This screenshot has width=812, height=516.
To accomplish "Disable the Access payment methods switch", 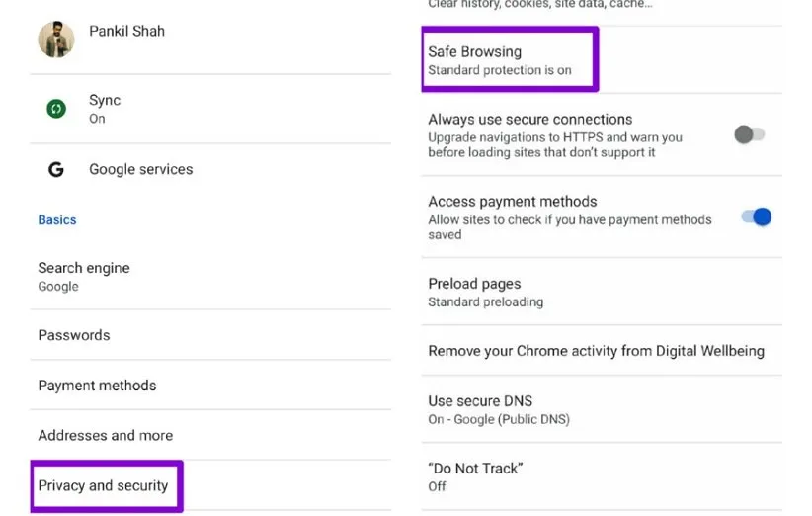I will pyautogui.click(x=756, y=217).
